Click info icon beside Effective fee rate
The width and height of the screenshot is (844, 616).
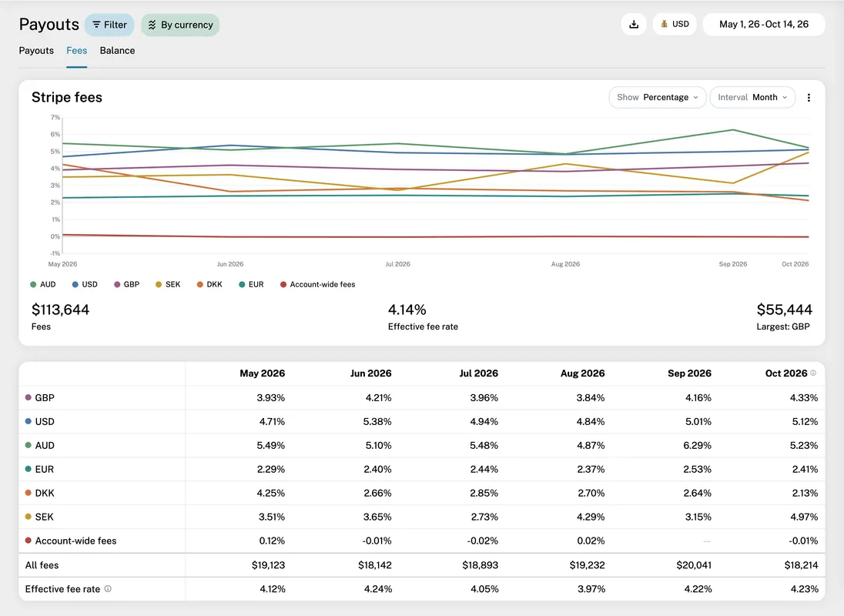pos(108,588)
